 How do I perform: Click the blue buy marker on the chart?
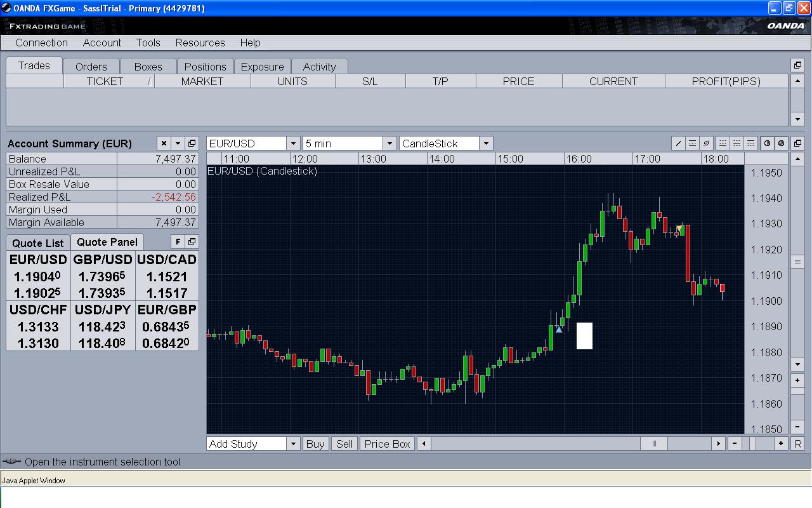pos(559,329)
